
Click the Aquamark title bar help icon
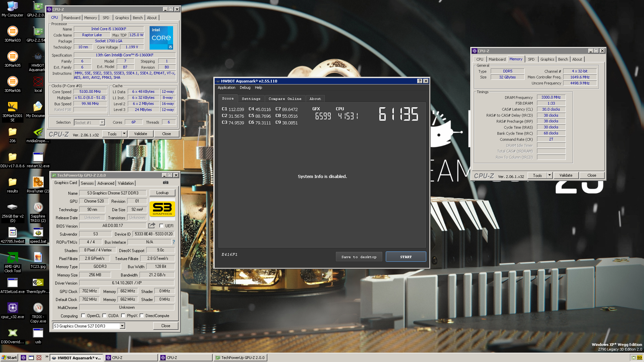click(420, 81)
